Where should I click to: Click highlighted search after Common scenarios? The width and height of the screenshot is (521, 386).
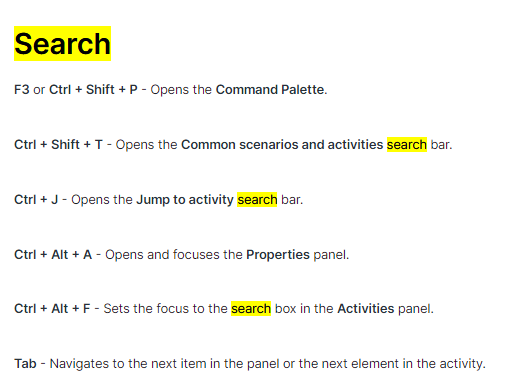tap(407, 145)
